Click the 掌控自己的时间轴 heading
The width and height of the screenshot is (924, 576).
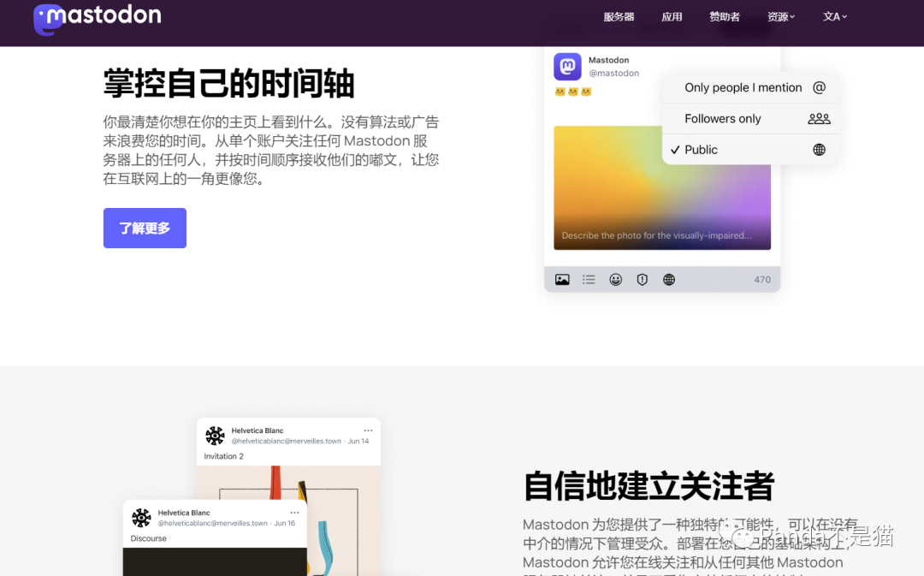pos(228,83)
